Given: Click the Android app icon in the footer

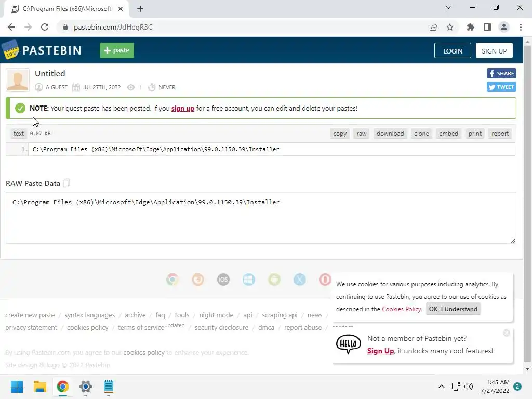Looking at the screenshot, I should [x=274, y=280].
